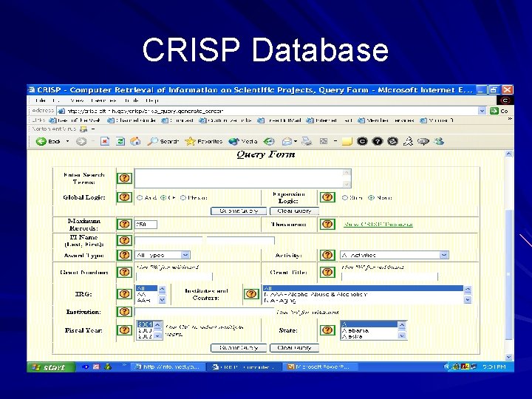
Task: Select 2004 in the Fiscal Year list
Action: click(145, 324)
